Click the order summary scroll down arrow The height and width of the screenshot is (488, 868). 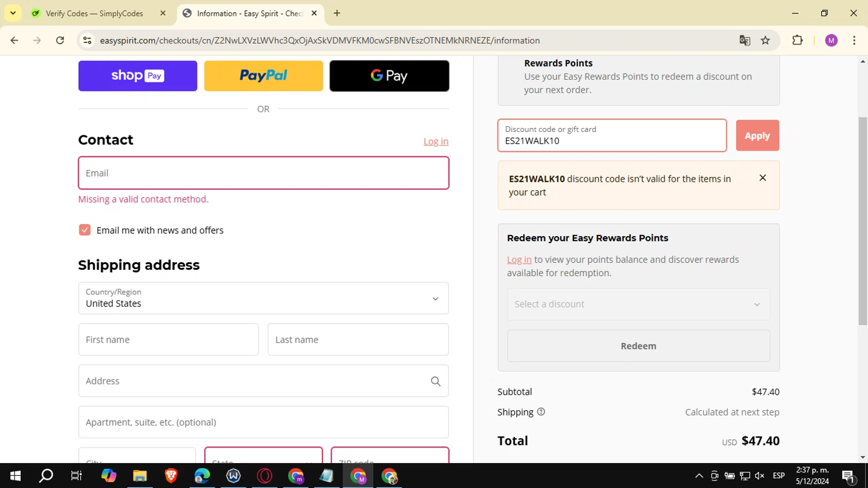click(x=863, y=457)
